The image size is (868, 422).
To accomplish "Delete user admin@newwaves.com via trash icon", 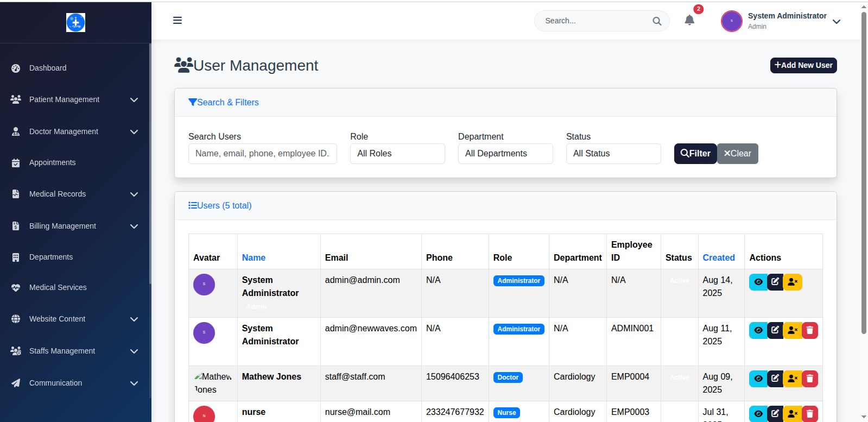I will coord(809,330).
